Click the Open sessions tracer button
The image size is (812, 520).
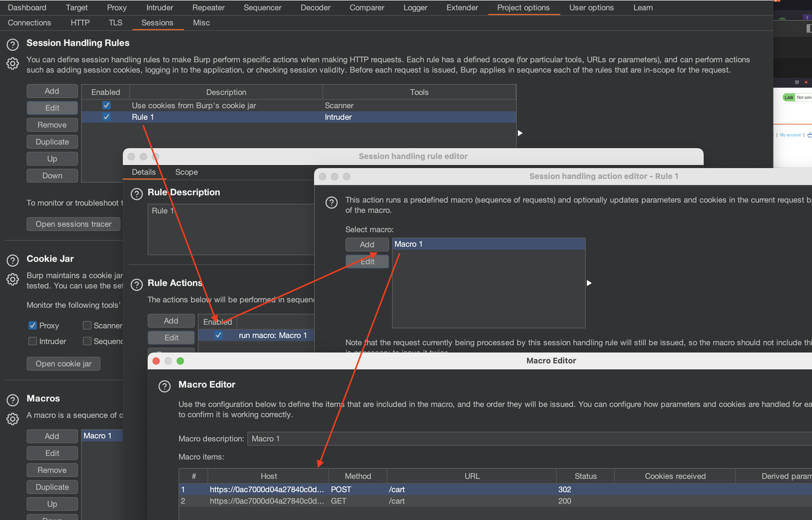pos(73,224)
